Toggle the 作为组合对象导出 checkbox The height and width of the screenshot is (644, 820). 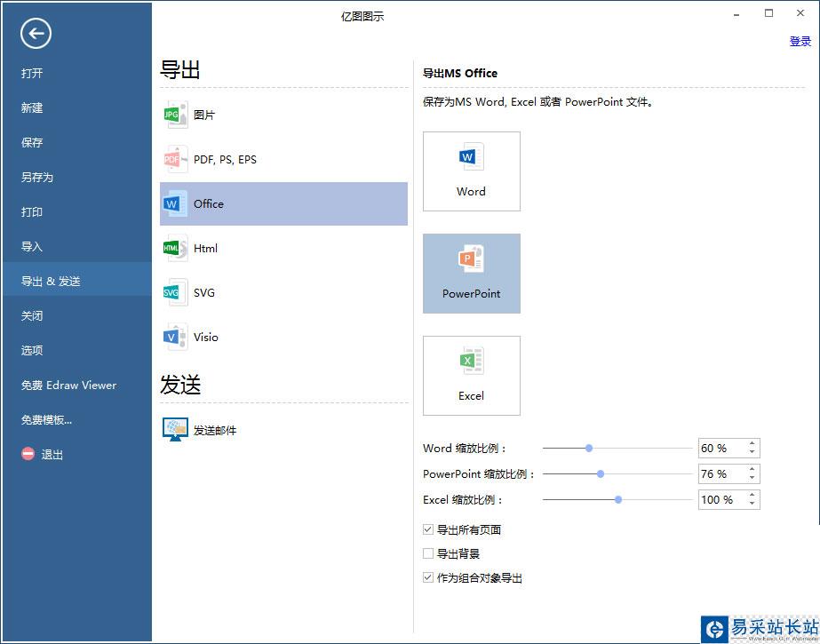(x=428, y=577)
